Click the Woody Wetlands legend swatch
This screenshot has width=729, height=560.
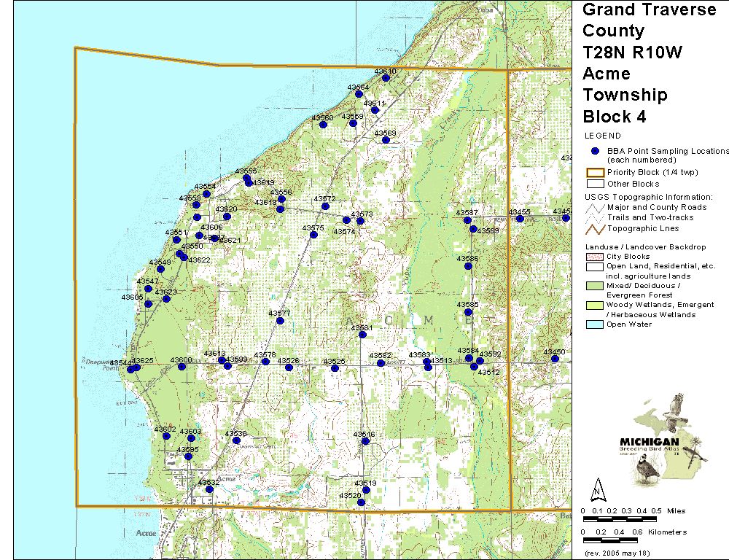(x=596, y=305)
